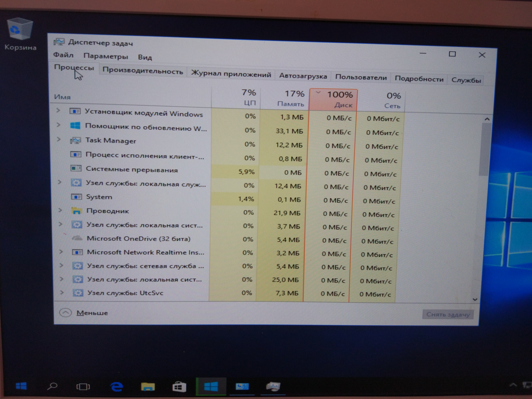The height and width of the screenshot is (399, 532).
Task: Open taskbar search magnifier
Action: tap(52, 386)
